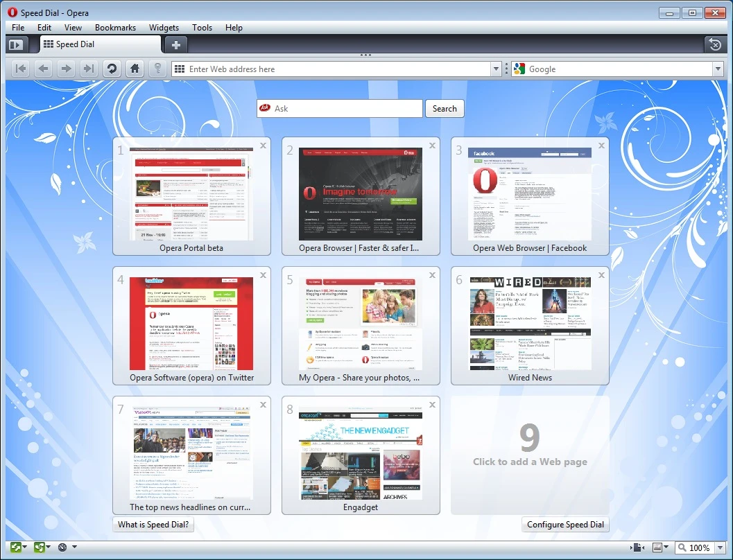Image resolution: width=733 pixels, height=560 pixels.
Task: Click the Search button
Action: pyautogui.click(x=445, y=108)
